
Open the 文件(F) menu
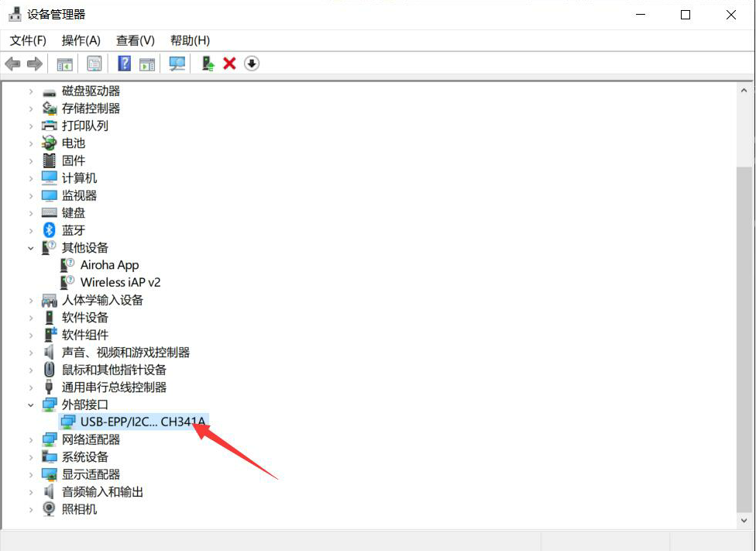[28, 40]
